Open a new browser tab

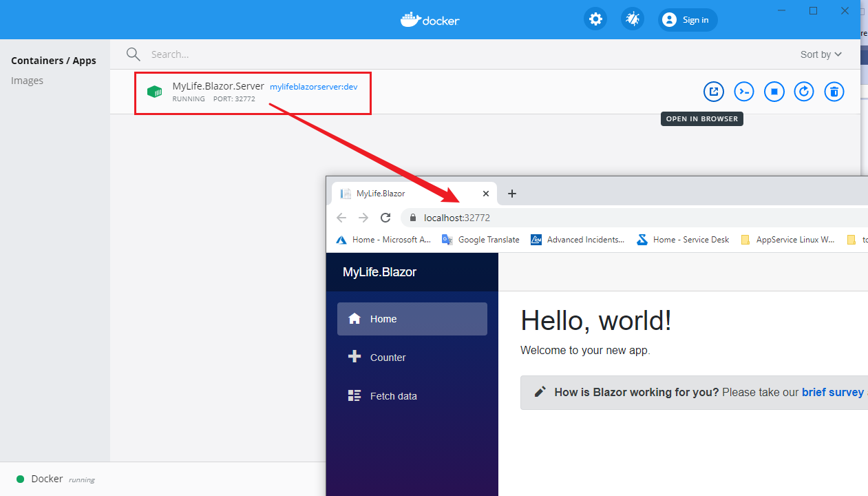click(x=511, y=194)
